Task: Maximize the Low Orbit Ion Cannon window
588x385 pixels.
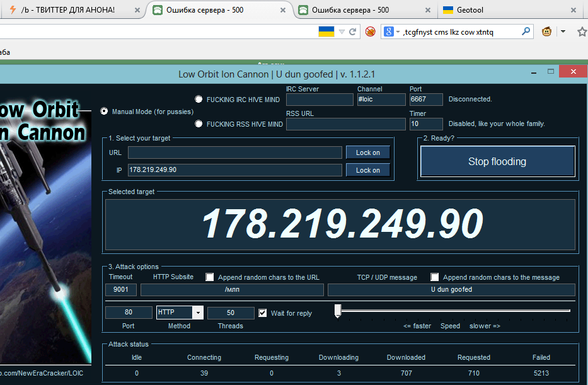Action: click(550, 71)
